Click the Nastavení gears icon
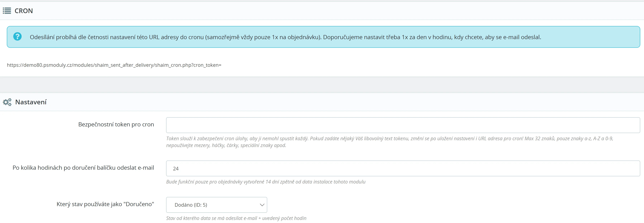This screenshot has width=644, height=223. coord(7,102)
